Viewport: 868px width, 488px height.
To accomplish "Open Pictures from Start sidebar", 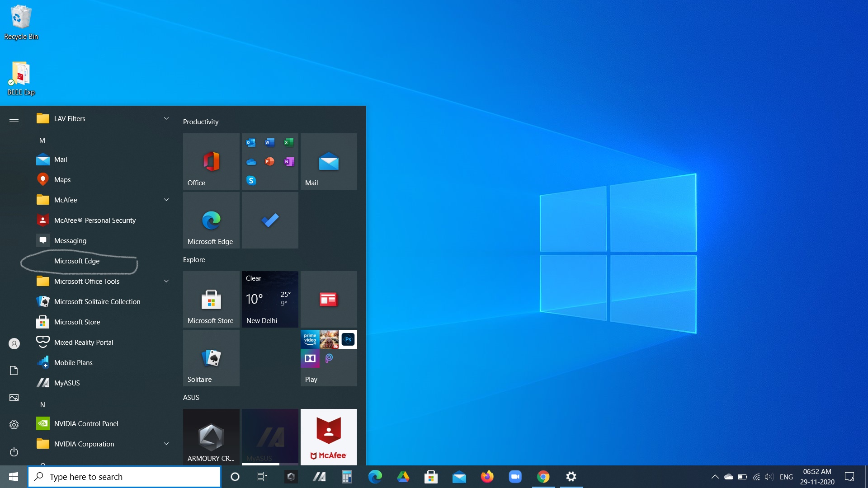I will coord(14,398).
